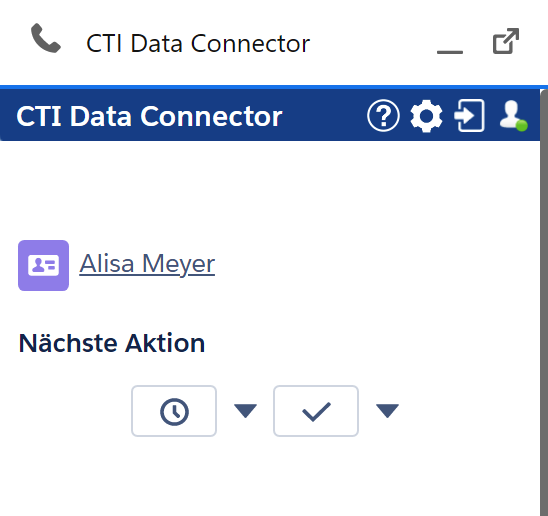Image resolution: width=548 pixels, height=516 pixels.
Task: Click the phone handset icon
Action: click(46, 38)
